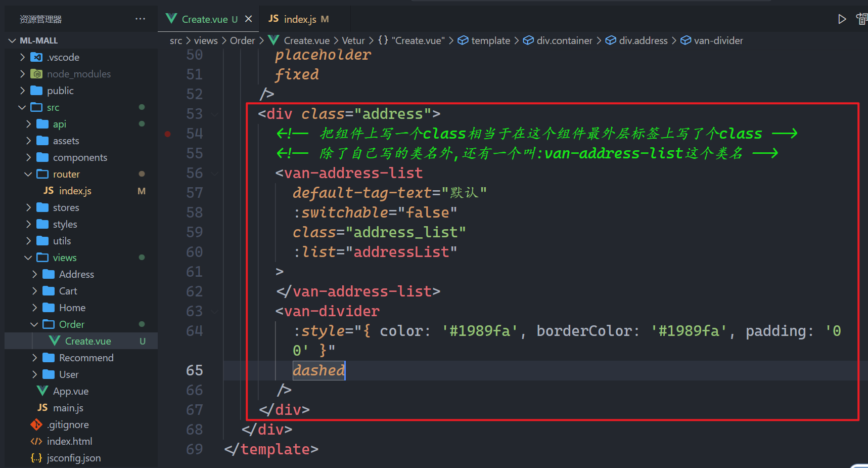Place cursor on the dashed attribute
This screenshot has width=868, height=468.
click(x=318, y=370)
